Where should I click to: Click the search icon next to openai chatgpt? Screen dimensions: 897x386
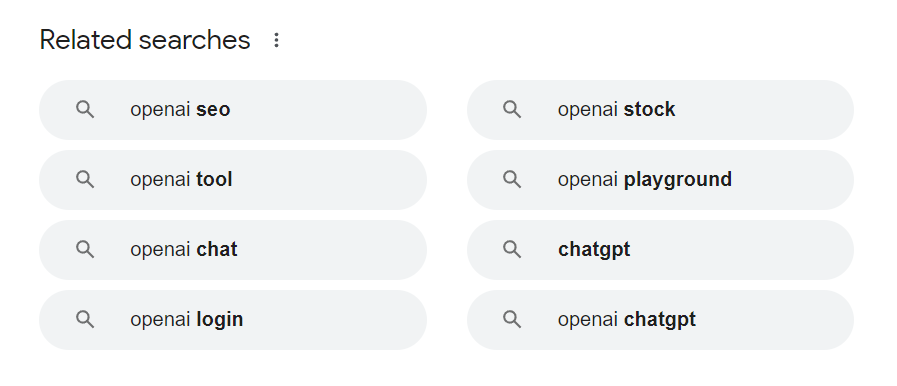click(512, 319)
